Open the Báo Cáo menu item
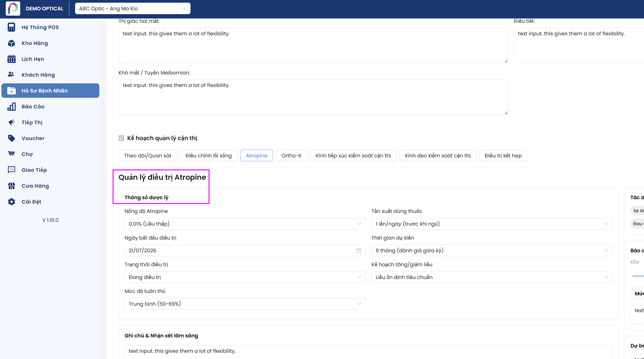The width and height of the screenshot is (644, 359). point(50,107)
